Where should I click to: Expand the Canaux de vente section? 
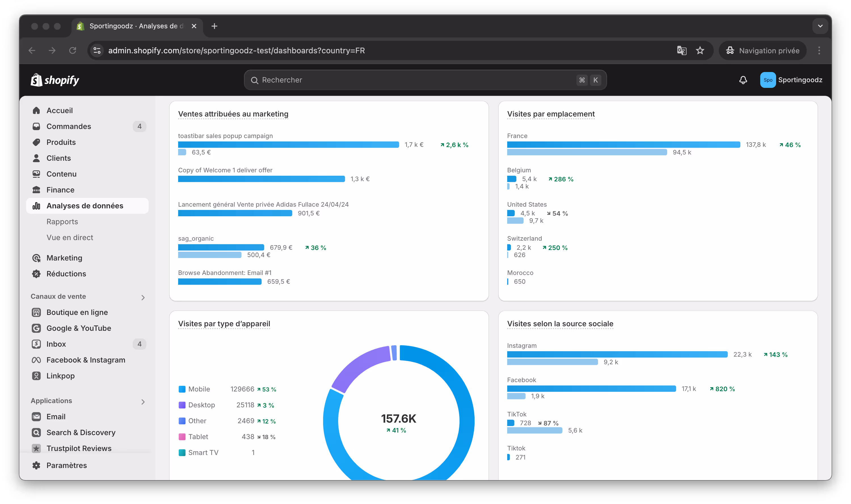143,298
